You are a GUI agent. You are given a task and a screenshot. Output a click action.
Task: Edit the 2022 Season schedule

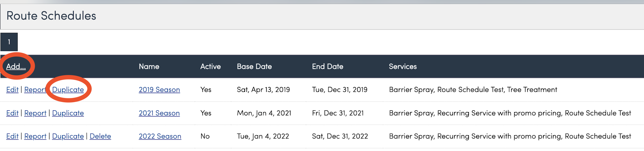tap(12, 136)
